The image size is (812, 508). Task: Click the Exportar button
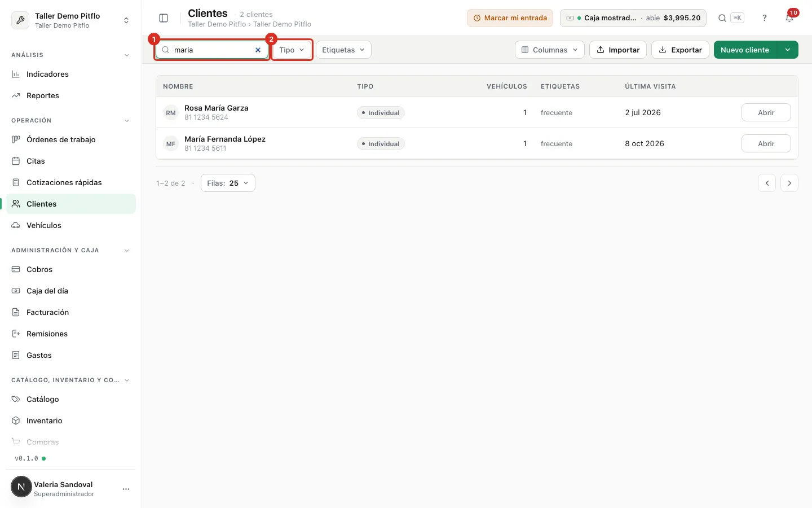tap(680, 50)
